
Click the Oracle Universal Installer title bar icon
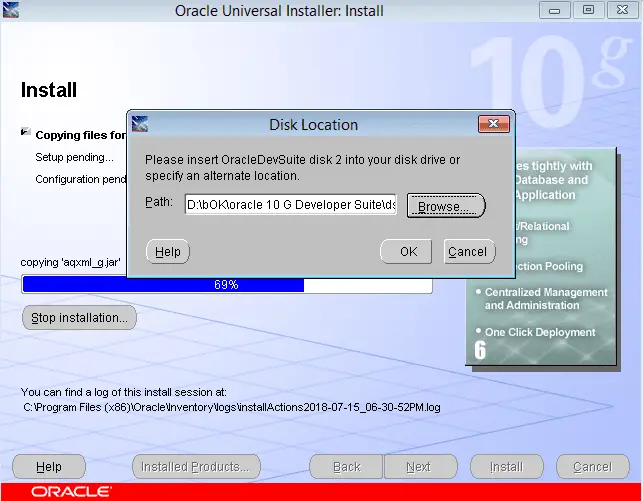(11, 10)
